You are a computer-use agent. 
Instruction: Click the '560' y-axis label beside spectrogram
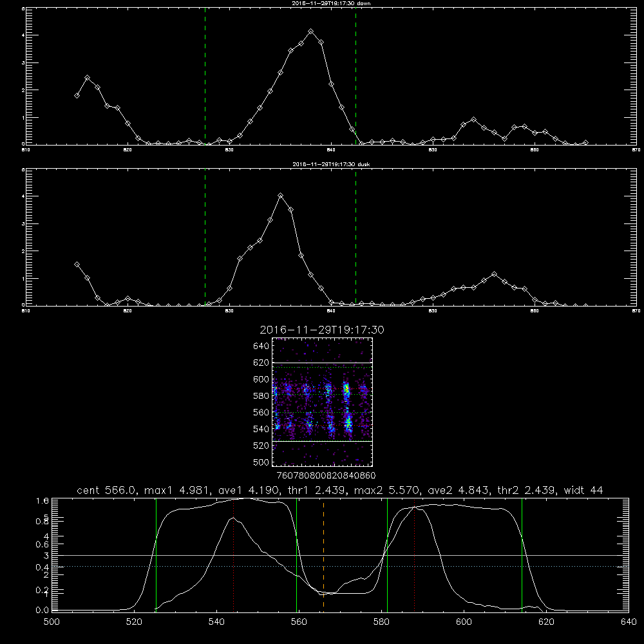[261, 412]
